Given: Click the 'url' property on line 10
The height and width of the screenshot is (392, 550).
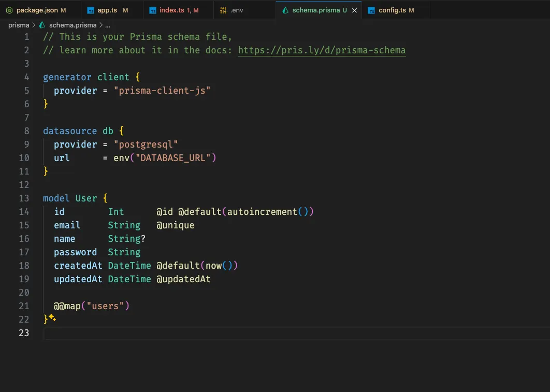Looking at the screenshot, I should click(x=62, y=158).
